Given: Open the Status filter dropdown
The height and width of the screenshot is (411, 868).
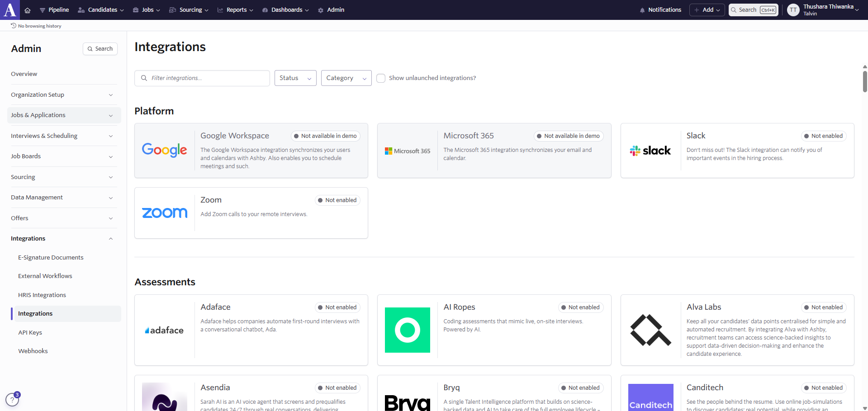Looking at the screenshot, I should (295, 78).
